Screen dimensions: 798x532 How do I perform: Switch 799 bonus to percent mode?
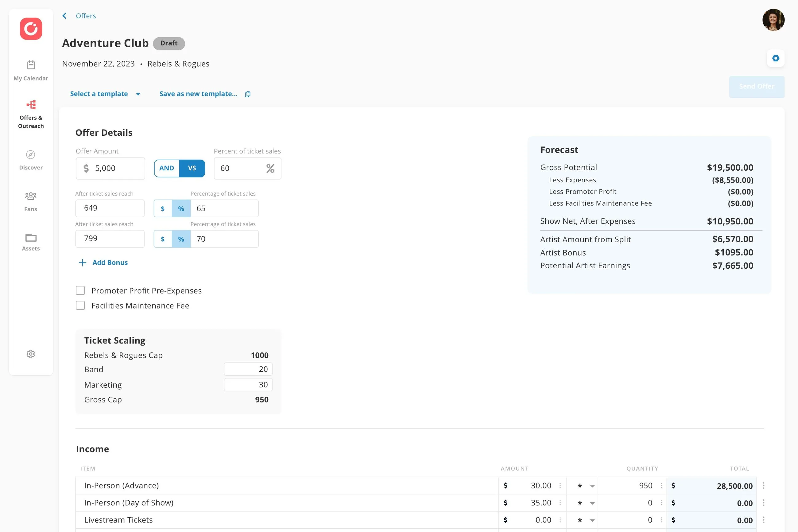(x=181, y=239)
